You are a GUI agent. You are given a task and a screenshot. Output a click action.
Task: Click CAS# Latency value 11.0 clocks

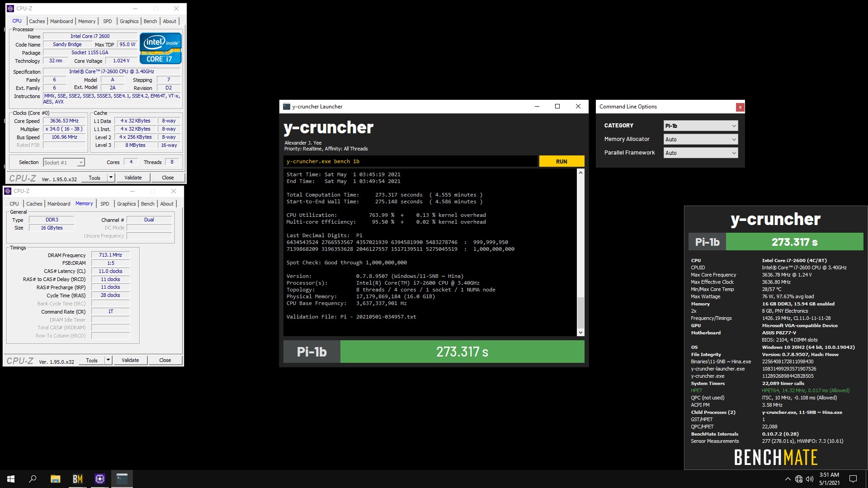click(110, 272)
